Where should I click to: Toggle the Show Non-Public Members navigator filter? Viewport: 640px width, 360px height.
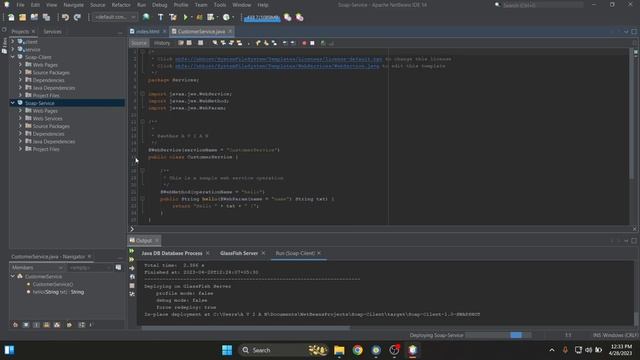(x=47, y=325)
